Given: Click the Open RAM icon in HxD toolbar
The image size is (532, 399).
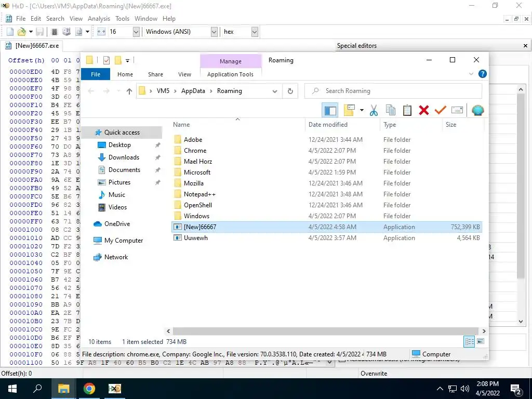Looking at the screenshot, I should 54,32.
